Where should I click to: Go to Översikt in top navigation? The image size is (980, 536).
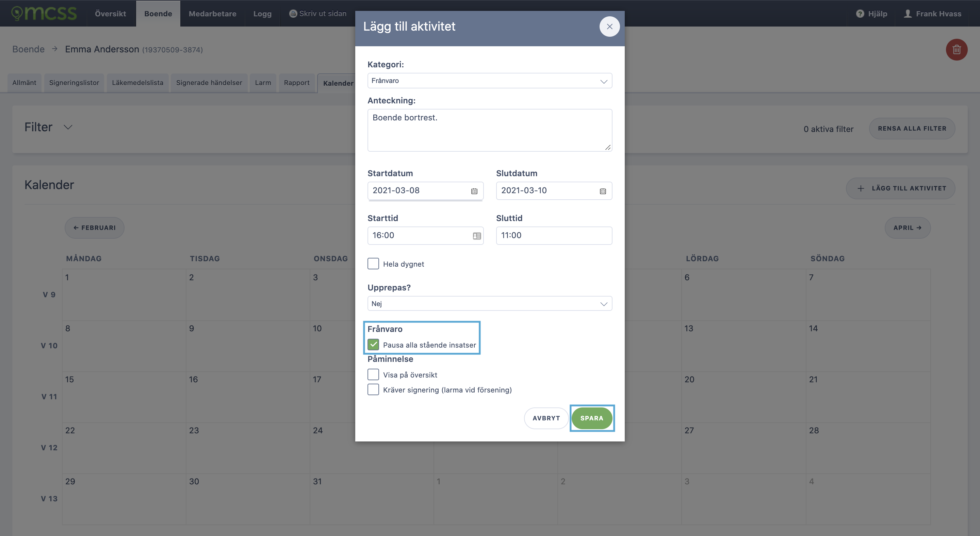(110, 14)
